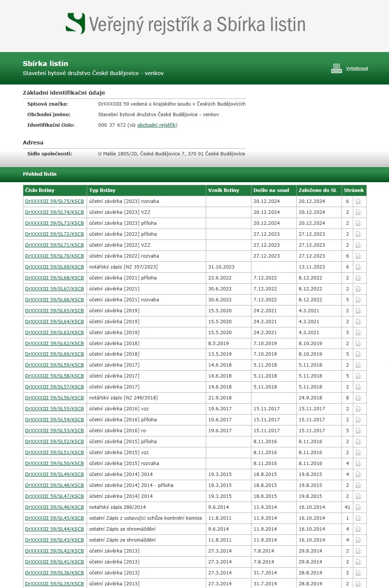389x588 pixels.
Task: Click the green registry logo at top
Action: [x=75, y=23]
